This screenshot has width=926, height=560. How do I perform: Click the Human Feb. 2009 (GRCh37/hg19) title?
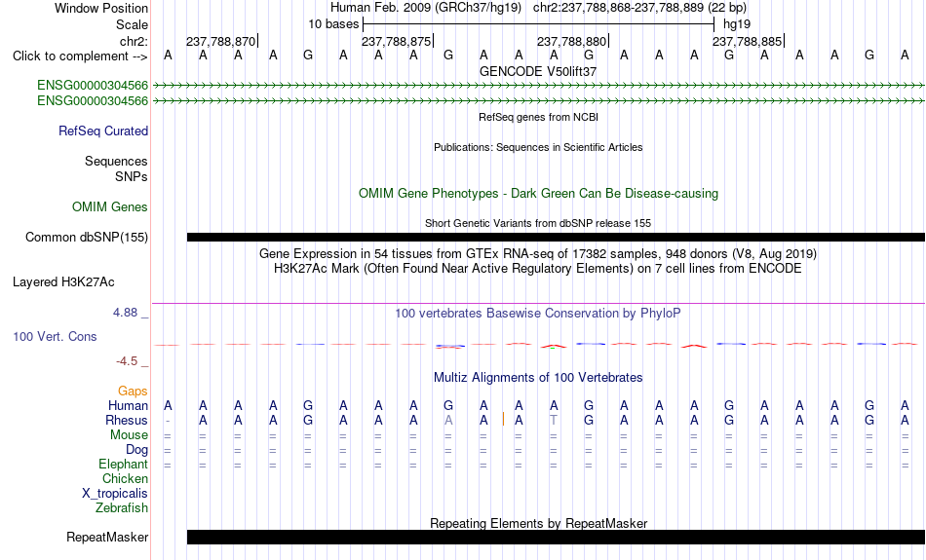(x=426, y=8)
